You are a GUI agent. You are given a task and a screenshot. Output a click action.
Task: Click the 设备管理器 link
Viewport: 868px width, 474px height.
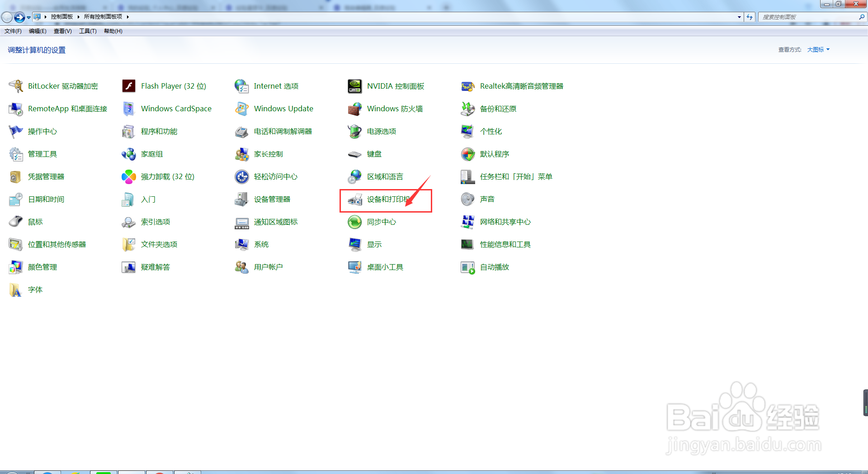point(272,199)
